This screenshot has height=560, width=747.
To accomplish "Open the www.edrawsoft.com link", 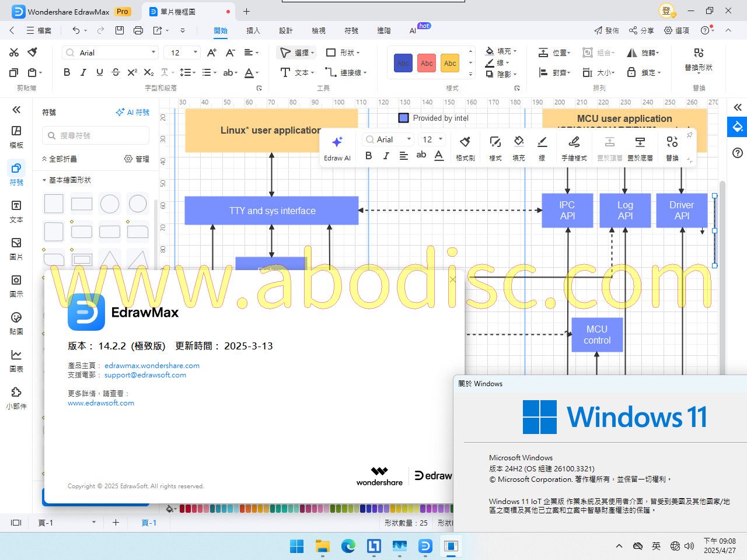I will point(101,403).
